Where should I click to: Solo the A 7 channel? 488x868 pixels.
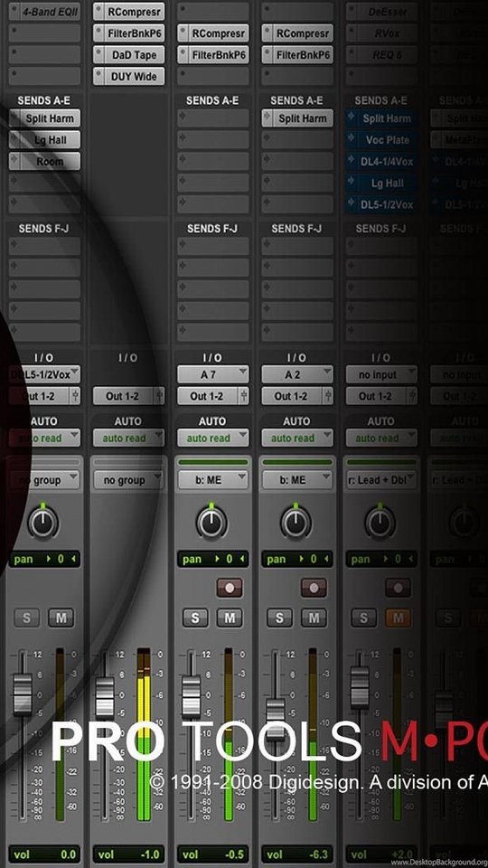coord(195,618)
